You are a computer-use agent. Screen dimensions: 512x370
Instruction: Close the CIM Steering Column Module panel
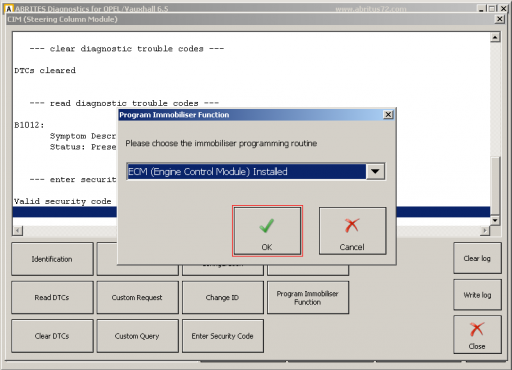click(x=499, y=19)
